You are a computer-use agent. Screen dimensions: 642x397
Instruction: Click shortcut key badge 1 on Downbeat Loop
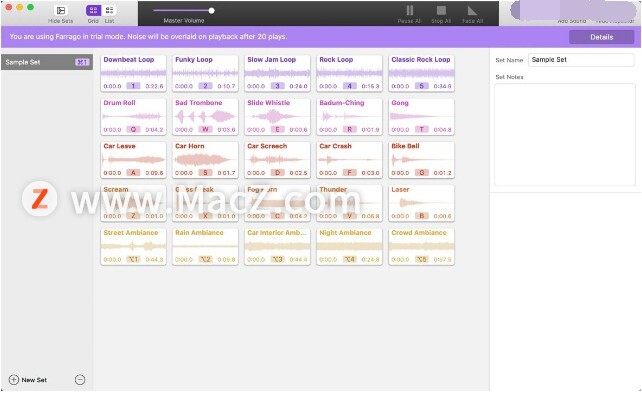click(x=133, y=86)
